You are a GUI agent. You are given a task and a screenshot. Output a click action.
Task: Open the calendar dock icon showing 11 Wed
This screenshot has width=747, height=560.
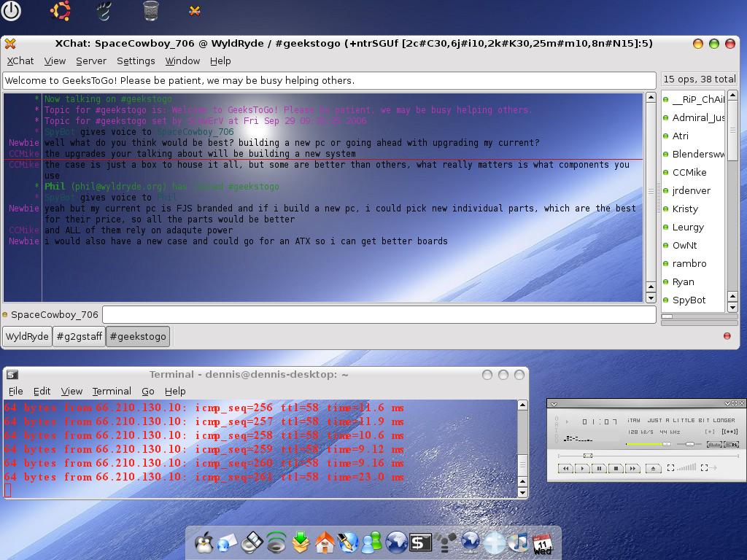tap(542, 544)
